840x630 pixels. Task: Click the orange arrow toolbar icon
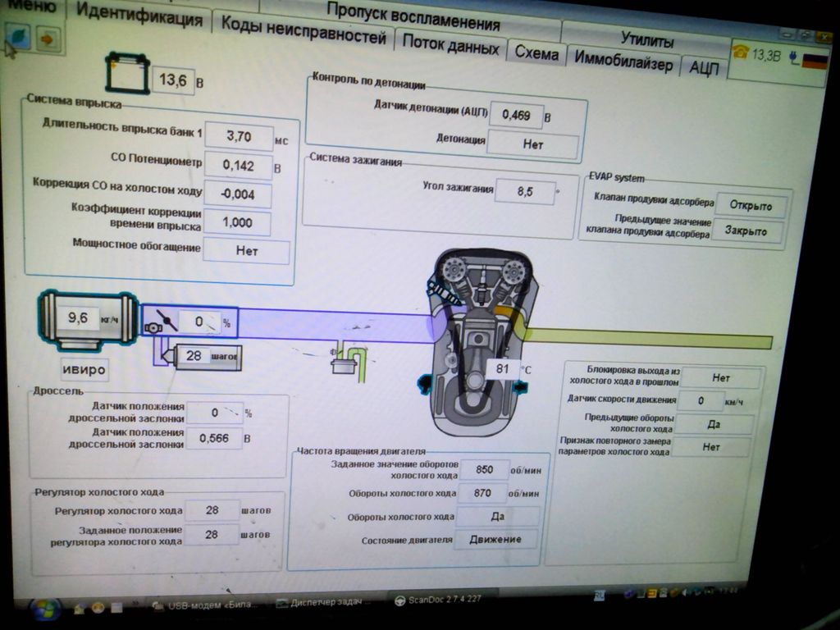tap(48, 39)
